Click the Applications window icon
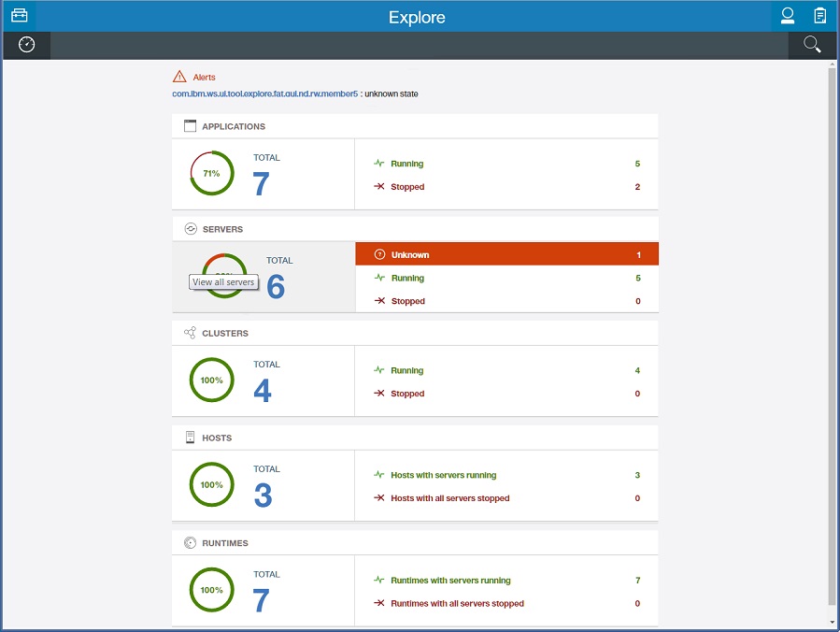 point(191,126)
